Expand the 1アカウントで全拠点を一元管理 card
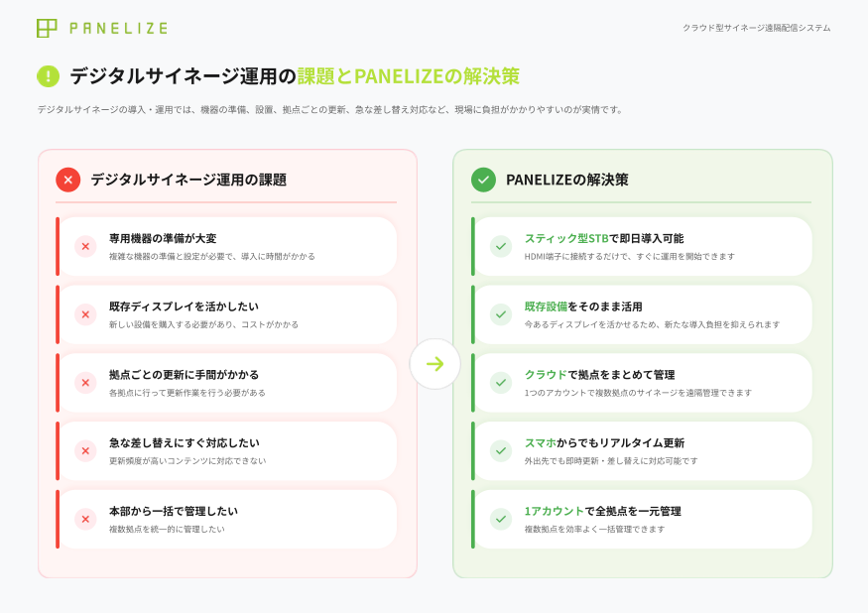 [643, 518]
